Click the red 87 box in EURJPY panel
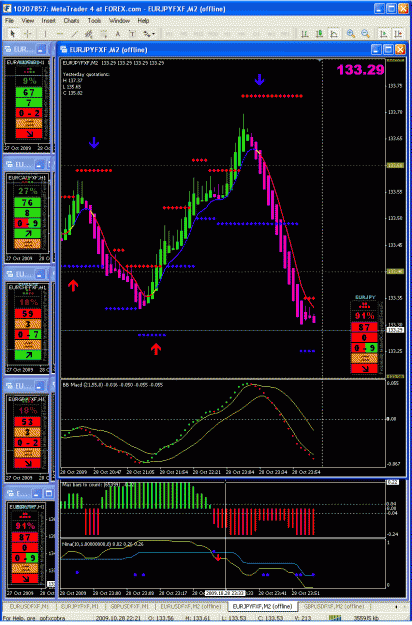 click(364, 327)
